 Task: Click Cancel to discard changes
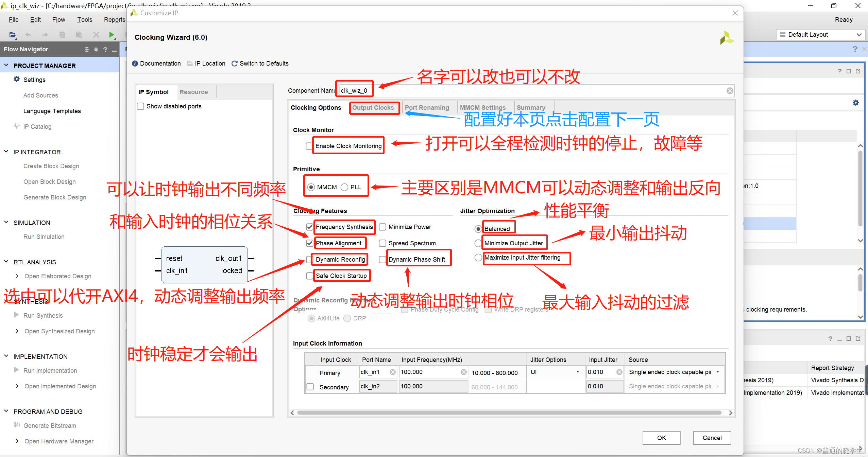click(x=712, y=438)
